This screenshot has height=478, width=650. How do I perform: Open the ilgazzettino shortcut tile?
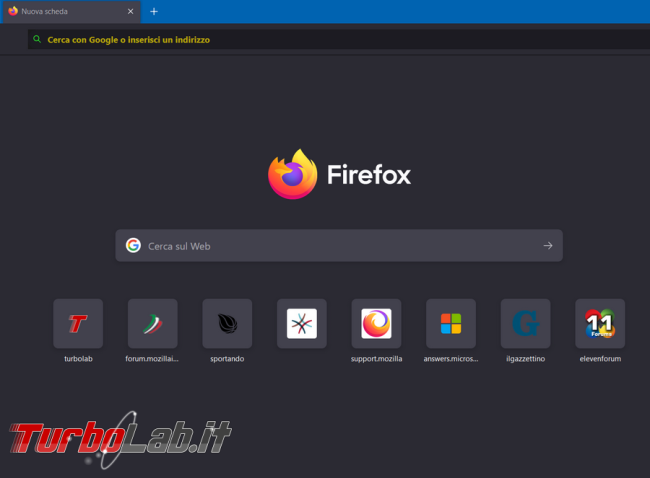(x=526, y=323)
